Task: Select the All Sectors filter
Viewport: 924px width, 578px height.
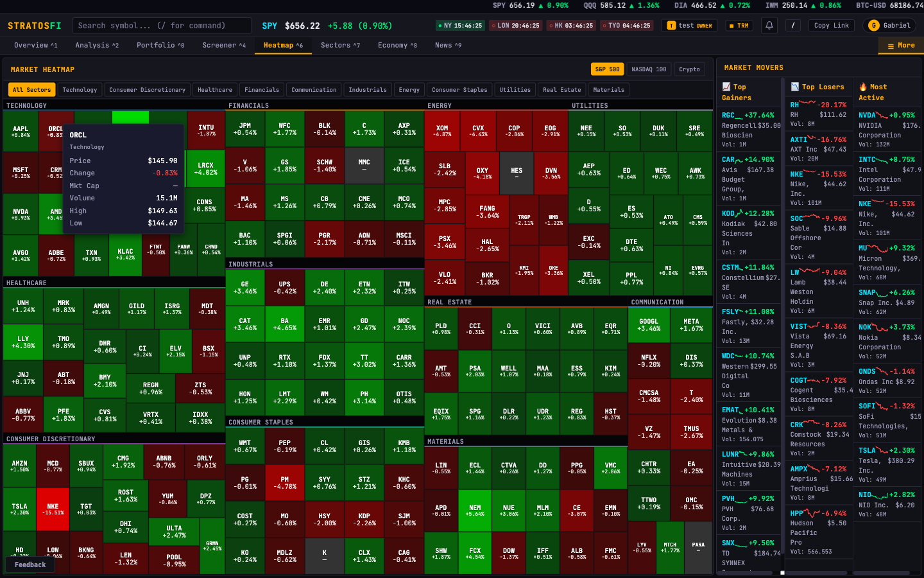Action: (31, 90)
